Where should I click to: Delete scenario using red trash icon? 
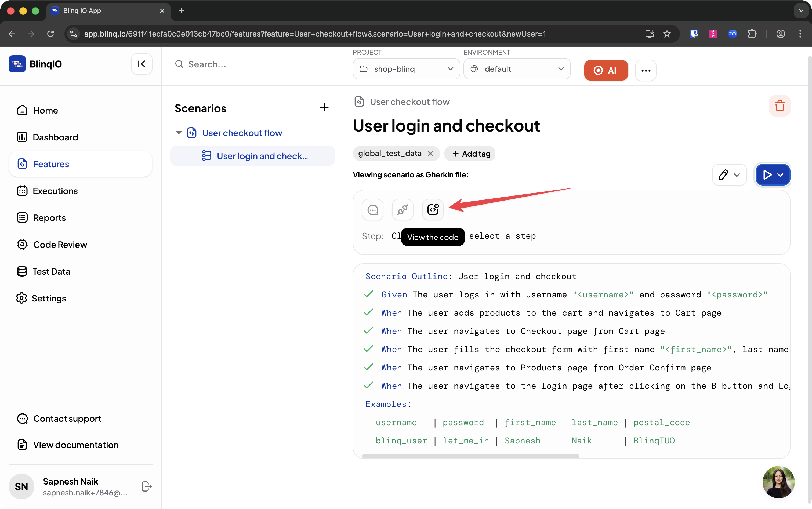click(x=779, y=106)
